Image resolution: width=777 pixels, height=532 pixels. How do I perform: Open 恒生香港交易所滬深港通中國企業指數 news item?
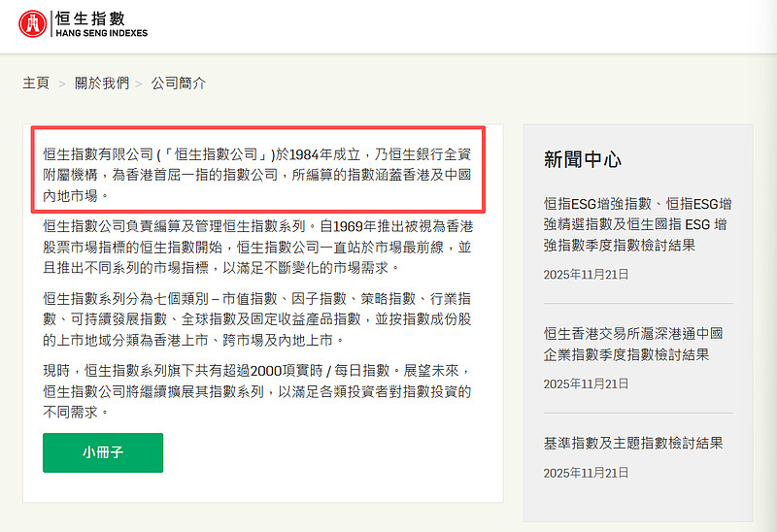click(633, 345)
